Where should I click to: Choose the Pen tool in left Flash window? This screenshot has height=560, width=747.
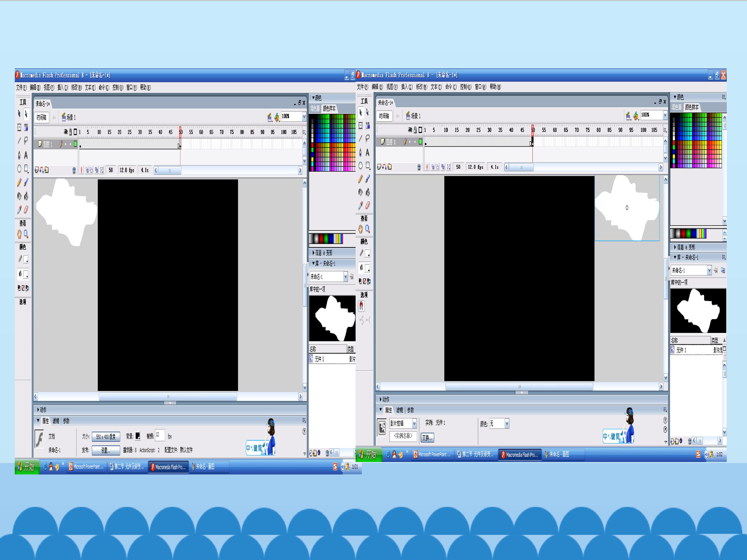19,155
